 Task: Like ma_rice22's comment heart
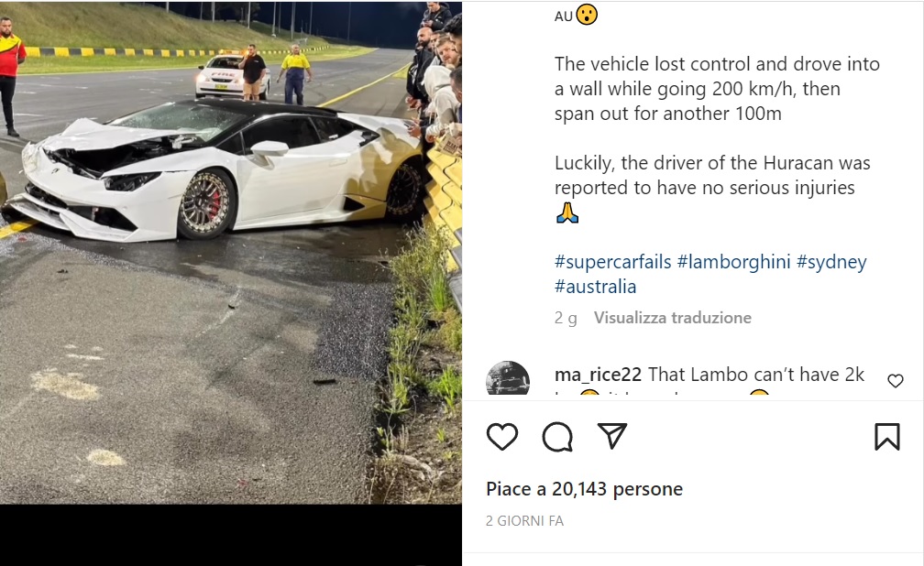(895, 381)
